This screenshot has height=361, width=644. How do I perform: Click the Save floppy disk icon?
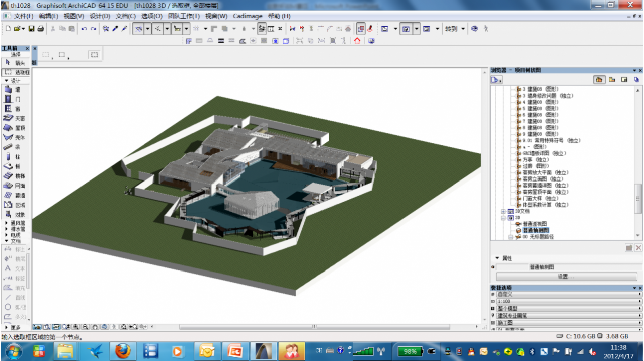coord(31,29)
